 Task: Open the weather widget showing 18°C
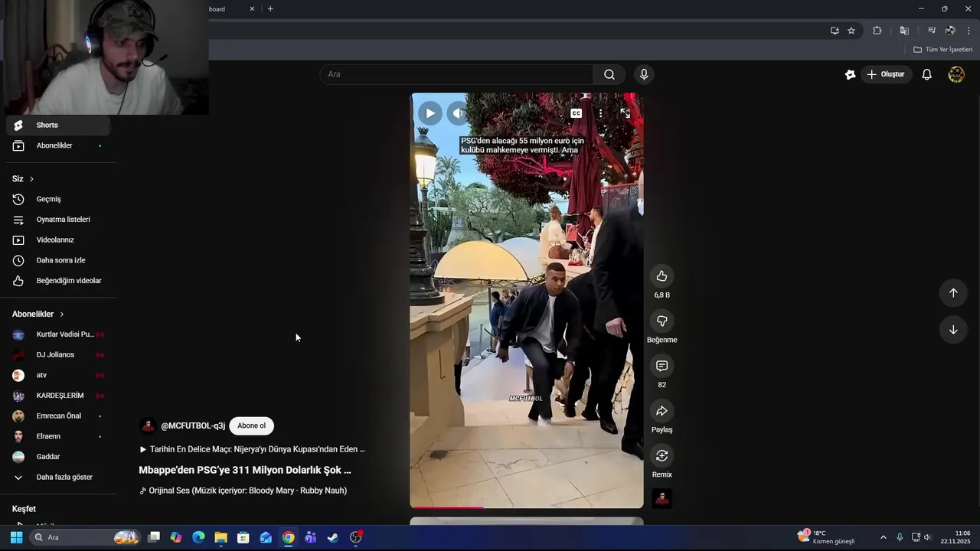click(x=826, y=537)
